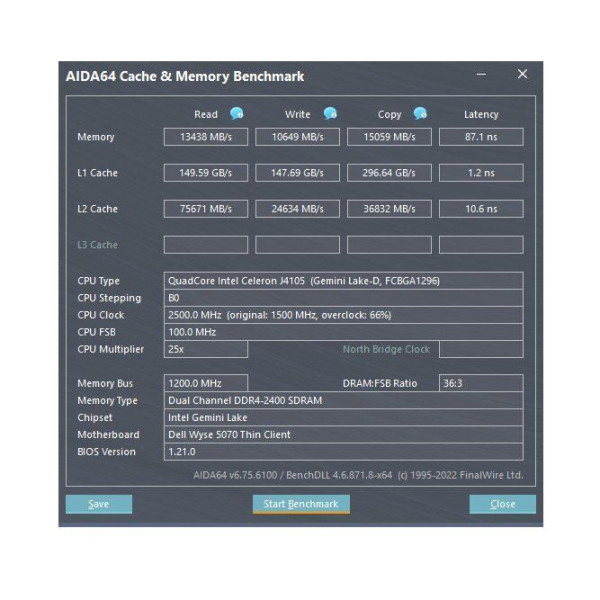Select the Memory write value 10649 MB/s
The image size is (600, 600).
pyautogui.click(x=297, y=137)
